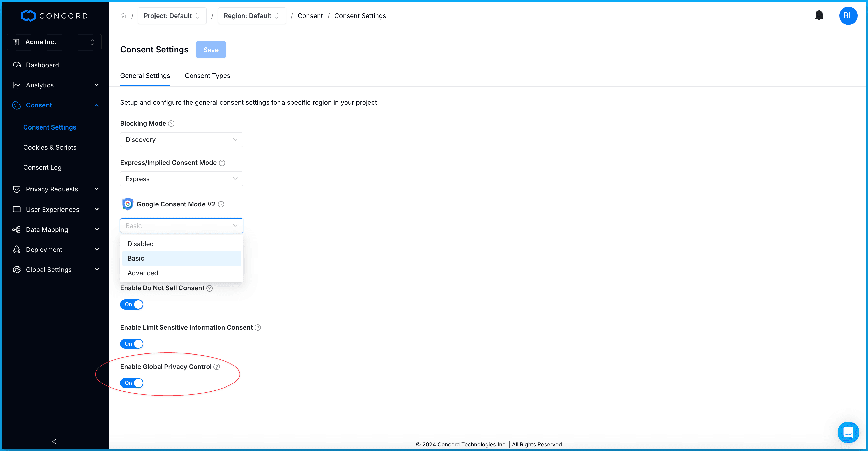Screen dimensions: 868x451
Task: Open the Blocking Mode Discovery dropdown
Action: 181,140
